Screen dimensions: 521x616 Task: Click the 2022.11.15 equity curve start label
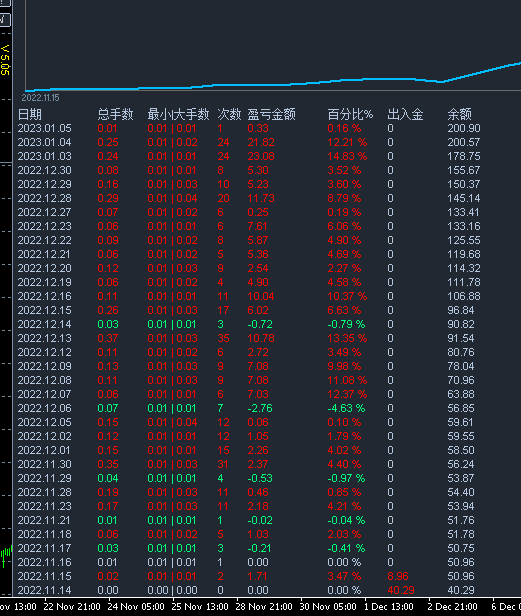pyautogui.click(x=40, y=98)
